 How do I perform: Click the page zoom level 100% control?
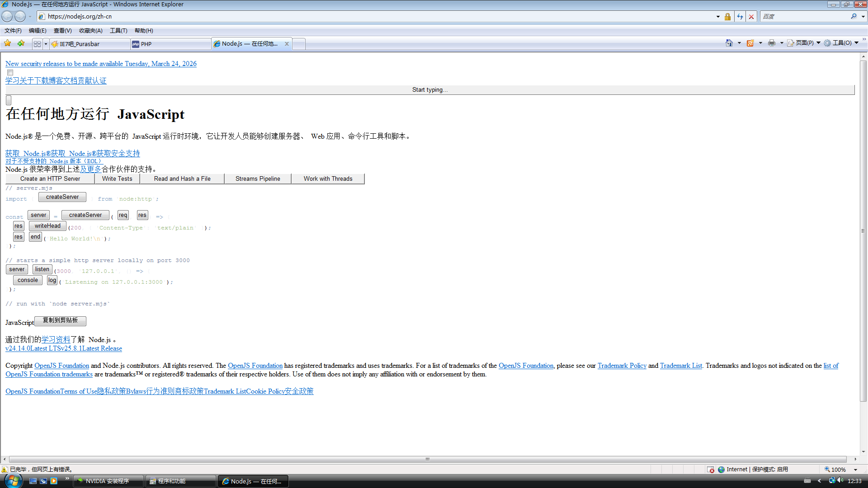(x=839, y=469)
